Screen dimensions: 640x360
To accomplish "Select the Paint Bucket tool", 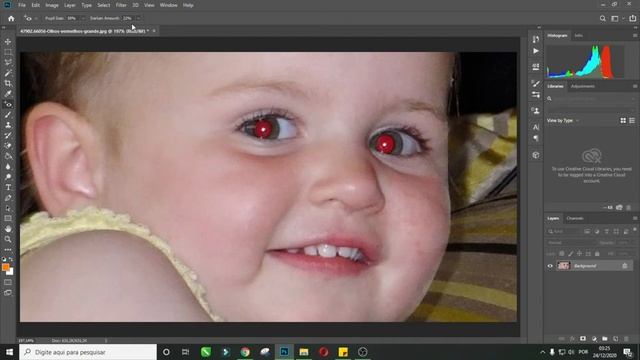I will 8,156.
